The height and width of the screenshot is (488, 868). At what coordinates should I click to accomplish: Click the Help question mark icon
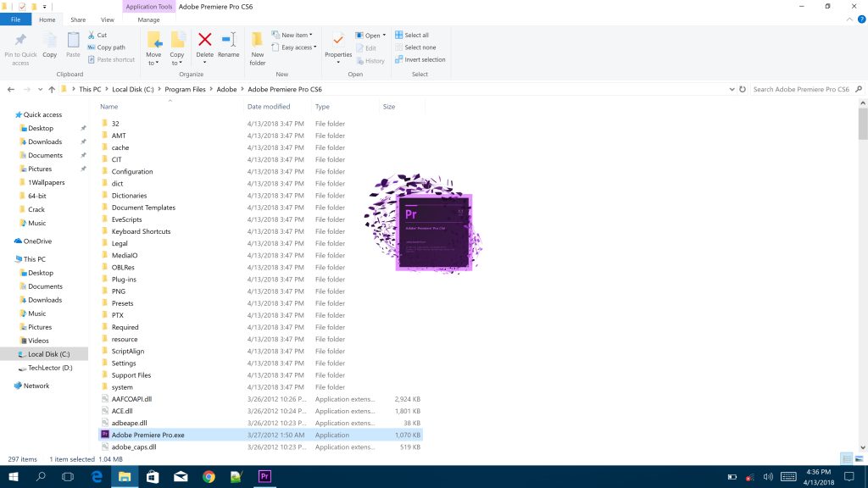pyautogui.click(x=861, y=19)
